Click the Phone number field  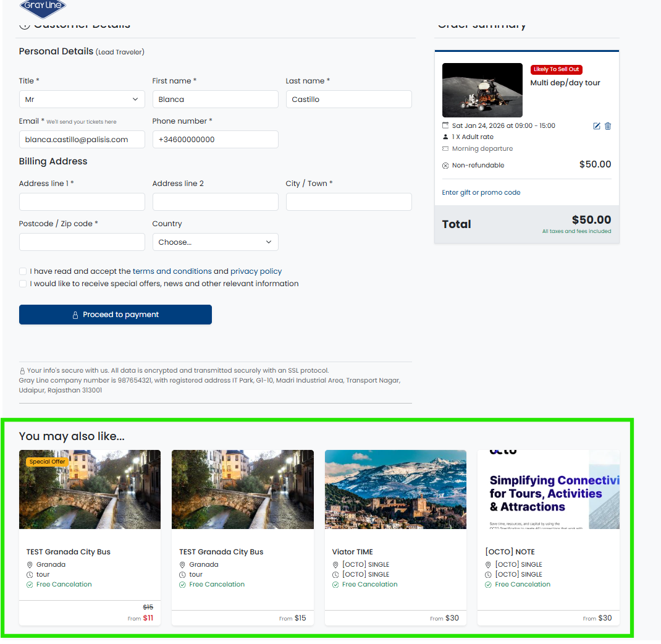point(215,140)
